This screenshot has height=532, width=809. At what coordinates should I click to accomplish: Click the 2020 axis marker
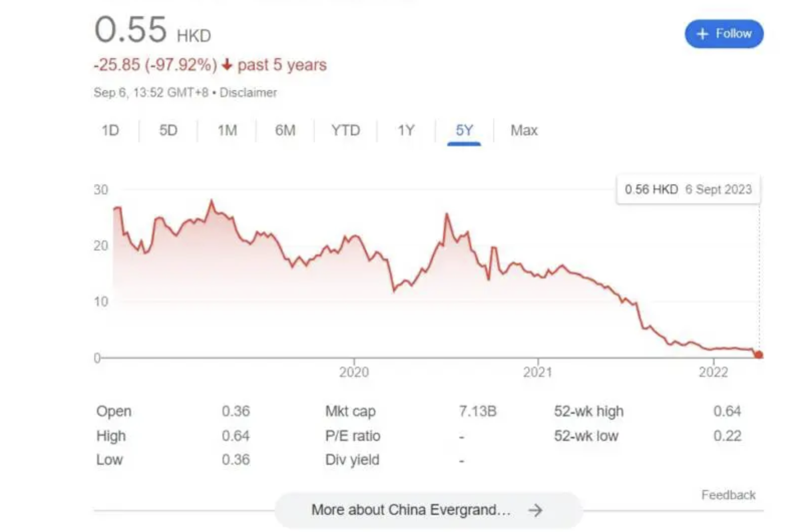click(354, 371)
